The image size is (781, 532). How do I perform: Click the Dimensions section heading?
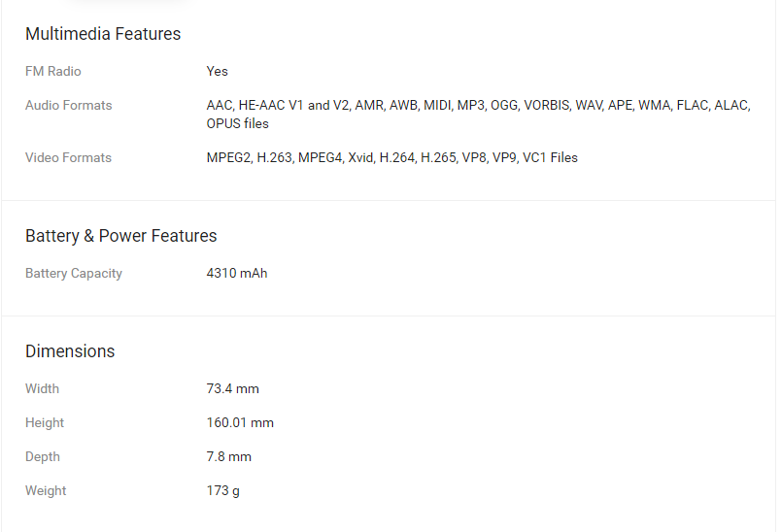pos(70,351)
